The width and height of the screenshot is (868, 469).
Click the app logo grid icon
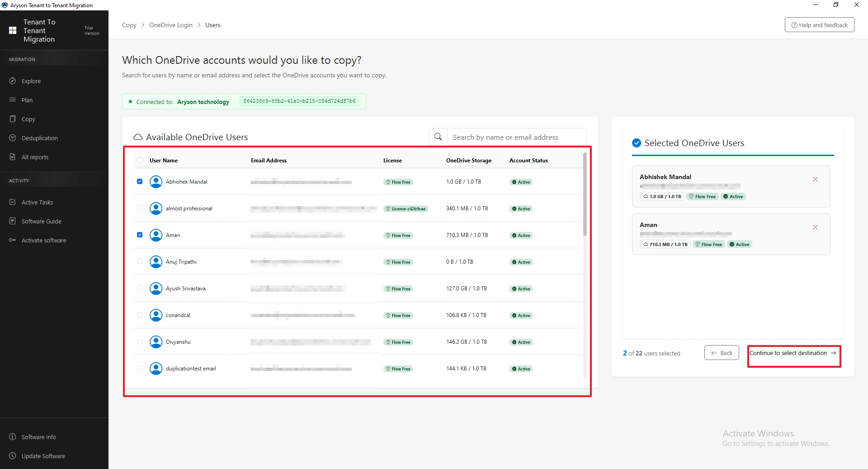pyautogui.click(x=13, y=30)
